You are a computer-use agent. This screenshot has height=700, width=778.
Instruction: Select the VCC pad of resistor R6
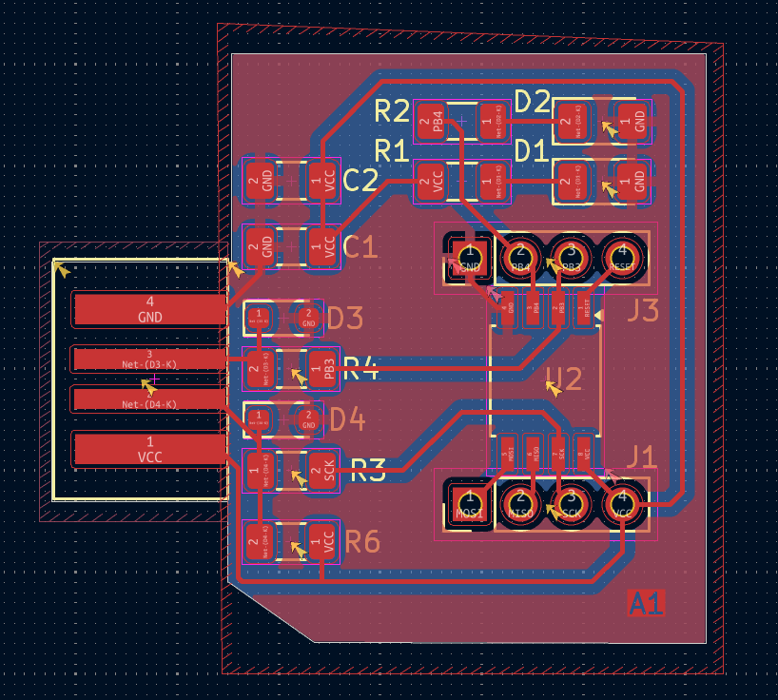click(x=322, y=542)
